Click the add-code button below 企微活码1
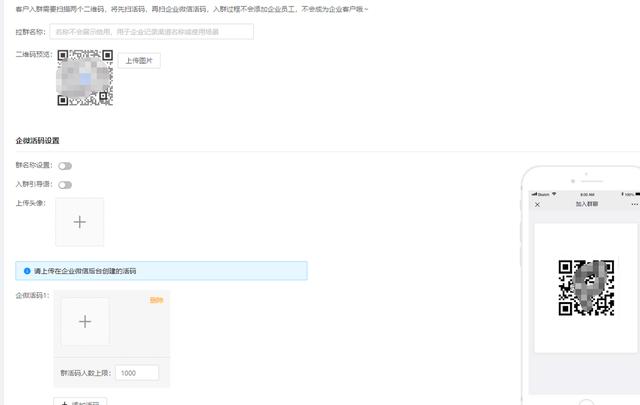The width and height of the screenshot is (640, 405). point(80,401)
